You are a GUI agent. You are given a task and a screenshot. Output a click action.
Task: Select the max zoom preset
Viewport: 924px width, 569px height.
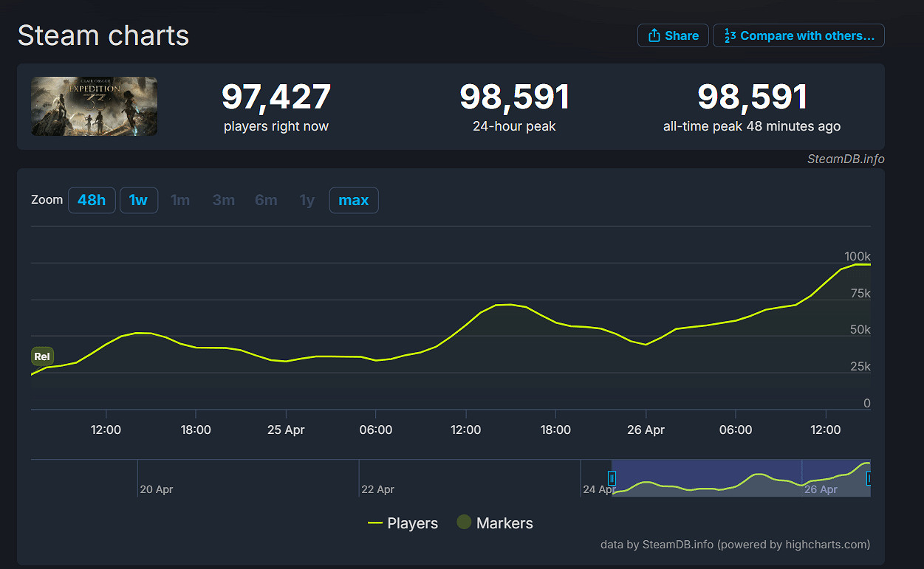(353, 199)
